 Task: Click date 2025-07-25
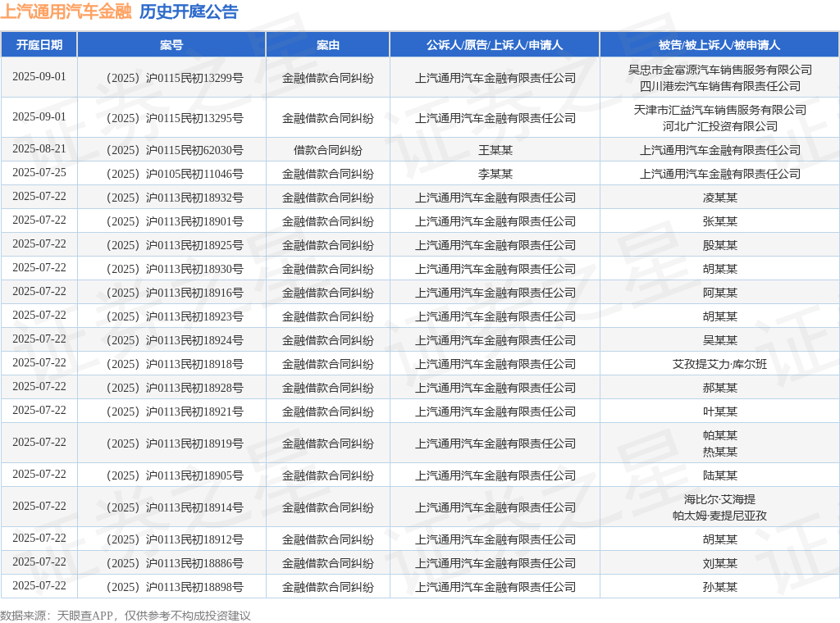coord(39,172)
